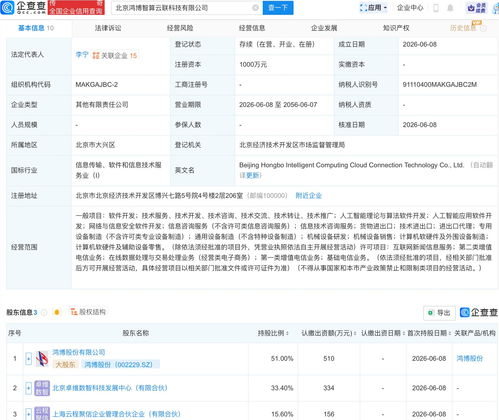Screen dimensions: 499x420
Task: Open the 企业中心 link
Action: point(410,8)
